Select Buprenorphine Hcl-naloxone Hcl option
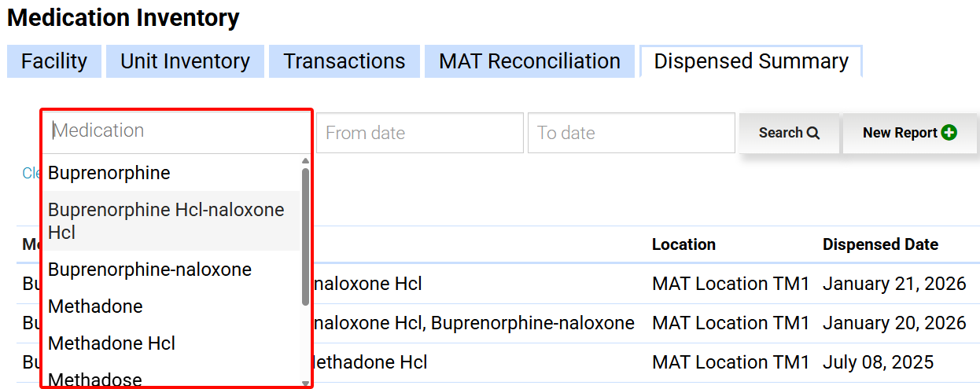Viewport: 980px width, 389px height. (x=166, y=221)
